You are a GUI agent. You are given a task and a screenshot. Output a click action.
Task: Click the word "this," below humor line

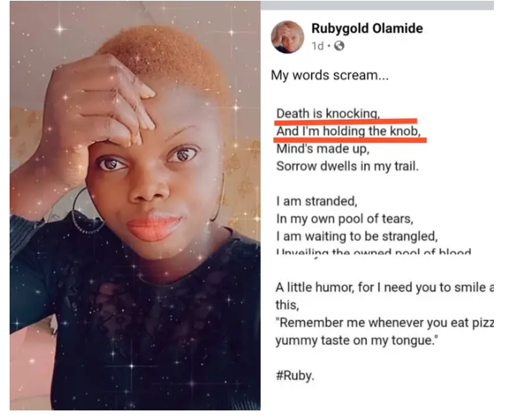[287, 305]
